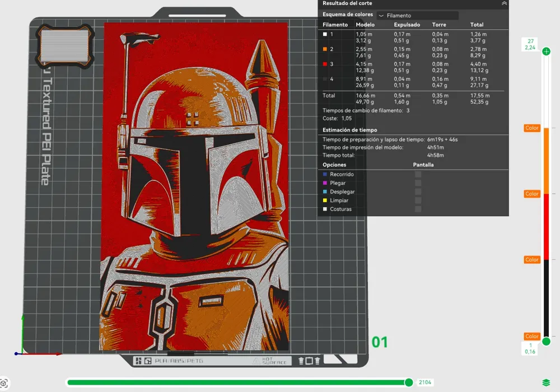Screen dimensions: 560x392
Task: Click the 8,29 g total for filament 2
Action: pos(478,55)
